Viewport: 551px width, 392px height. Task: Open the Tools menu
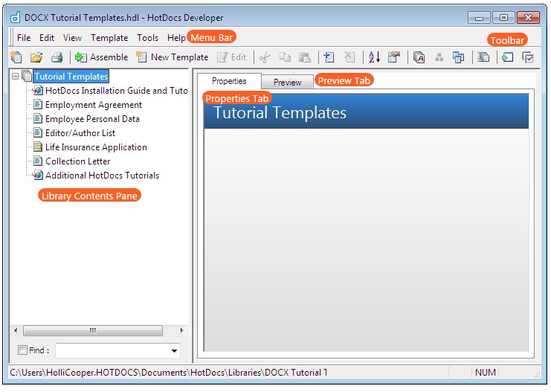pos(147,38)
